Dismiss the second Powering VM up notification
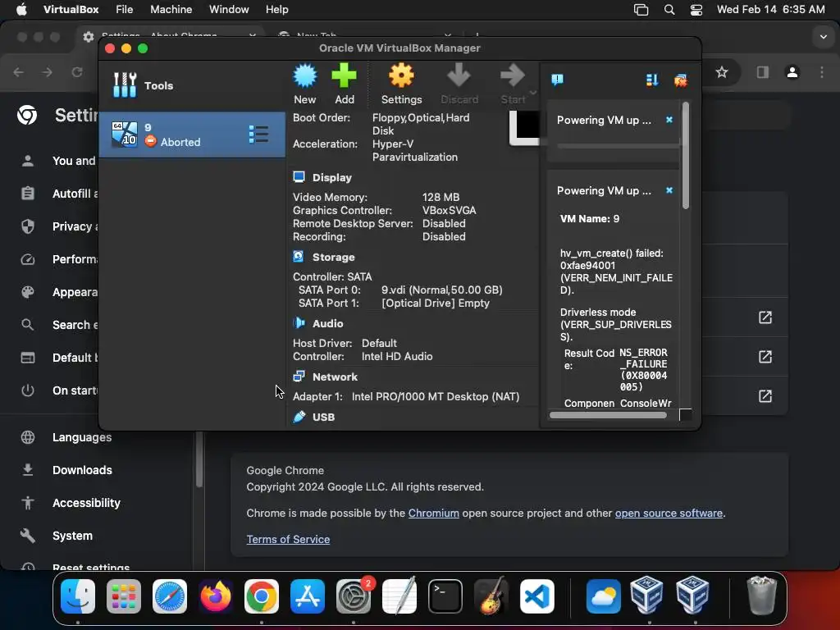Image resolution: width=840 pixels, height=630 pixels. pyautogui.click(x=669, y=190)
